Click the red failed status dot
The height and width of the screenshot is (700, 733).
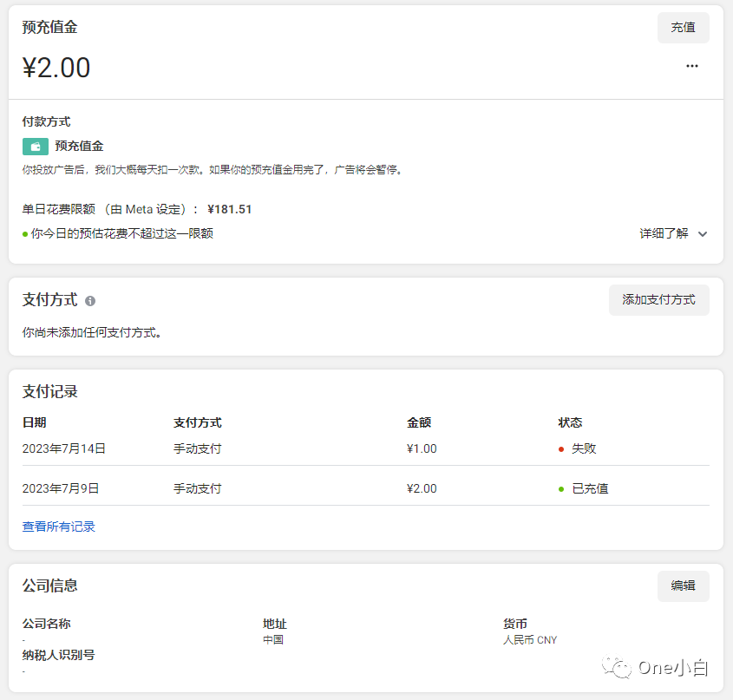click(561, 449)
